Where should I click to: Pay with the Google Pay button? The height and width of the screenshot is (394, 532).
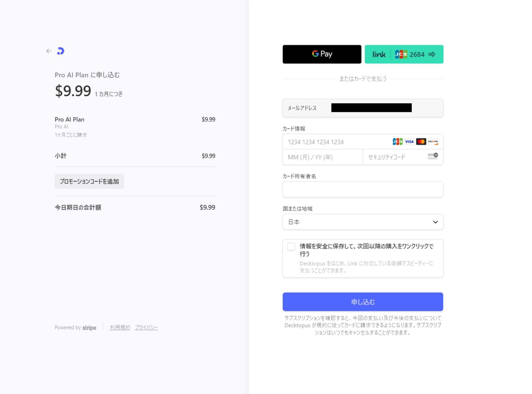click(x=322, y=54)
